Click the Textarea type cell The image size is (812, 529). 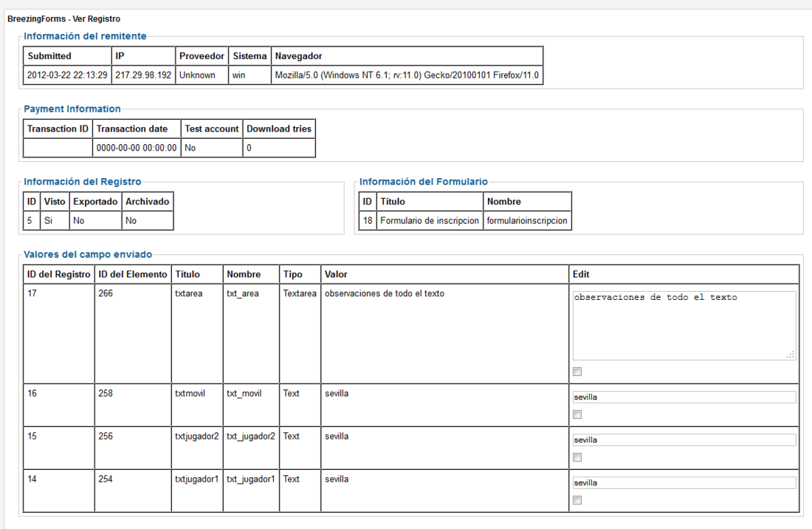300,334
